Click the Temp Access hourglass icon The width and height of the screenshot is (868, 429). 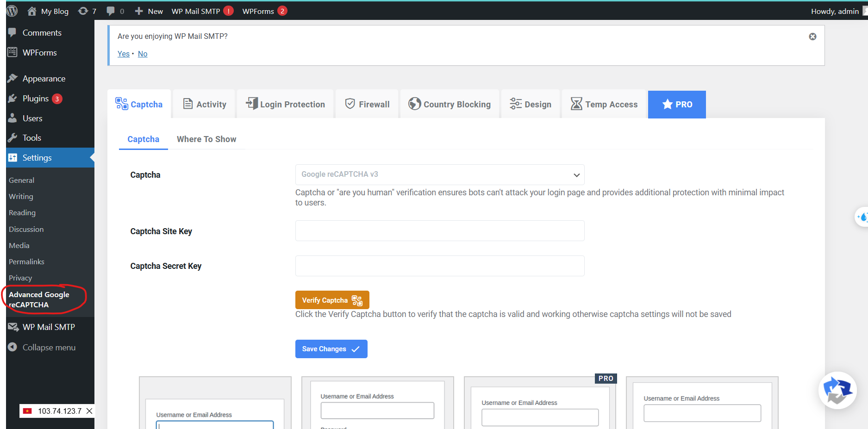(576, 104)
